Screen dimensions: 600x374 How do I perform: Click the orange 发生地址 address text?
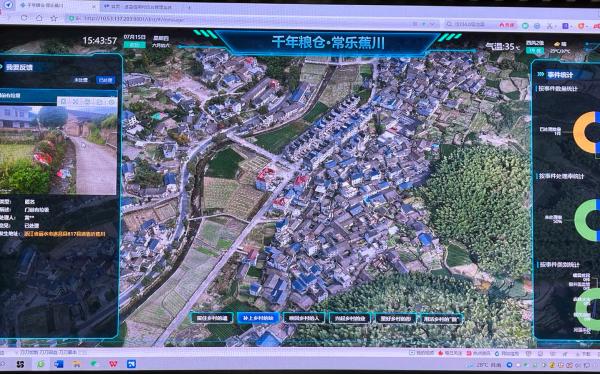[65, 234]
